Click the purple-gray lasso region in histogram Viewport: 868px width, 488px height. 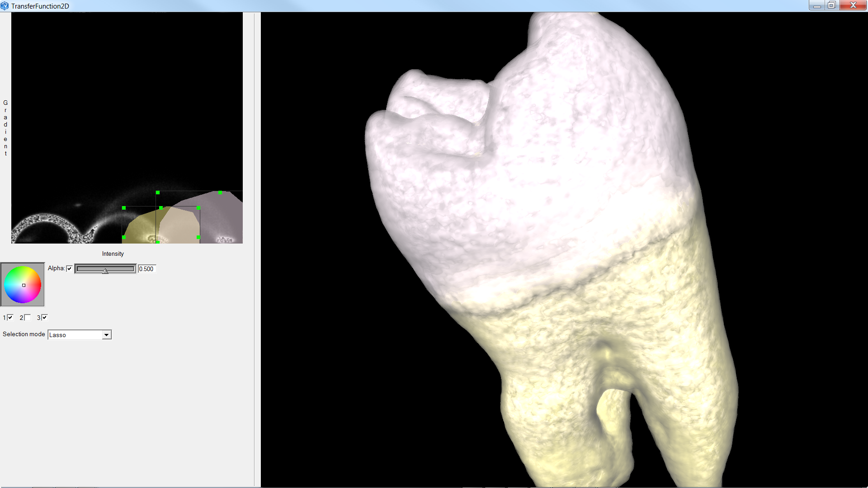[x=222, y=217]
